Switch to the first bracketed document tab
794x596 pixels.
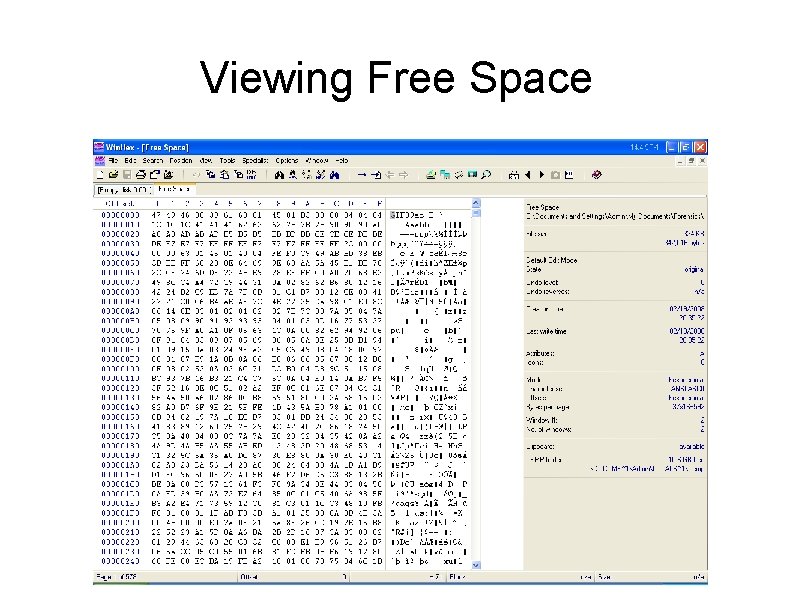click(x=124, y=190)
